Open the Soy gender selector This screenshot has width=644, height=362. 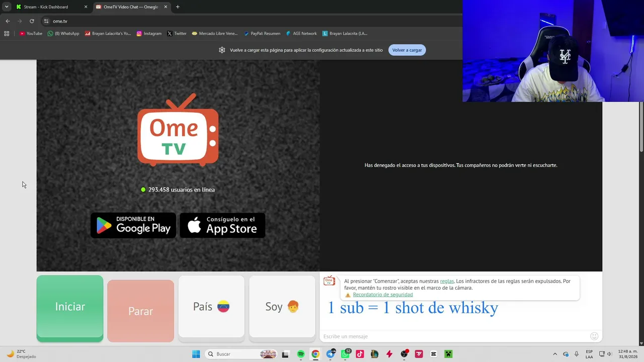click(x=282, y=307)
